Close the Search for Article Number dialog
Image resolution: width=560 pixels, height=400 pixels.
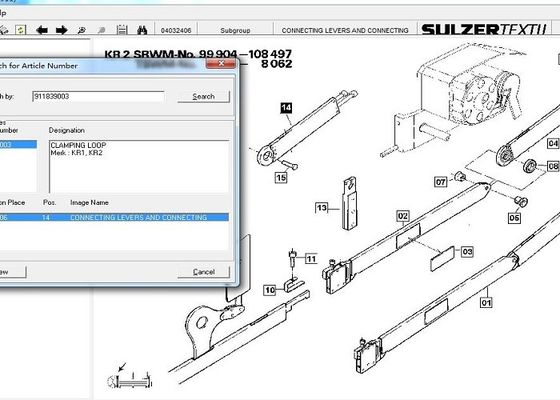[x=221, y=64]
